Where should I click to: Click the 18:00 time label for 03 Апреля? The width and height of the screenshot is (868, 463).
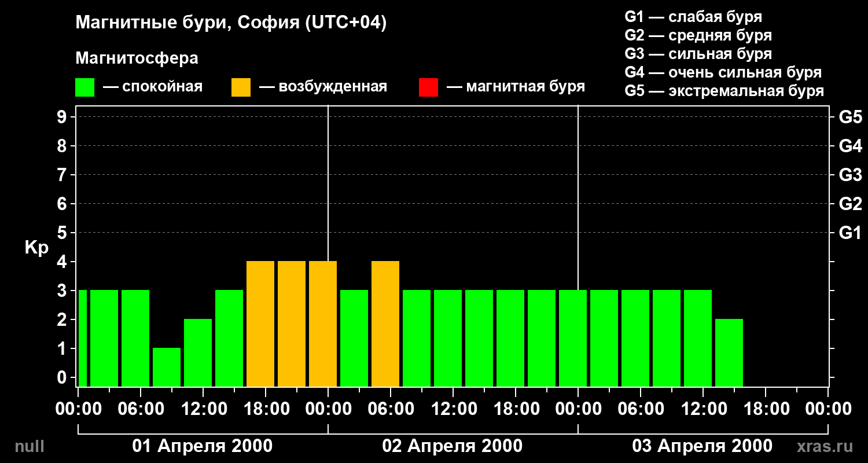pyautogui.click(x=766, y=409)
